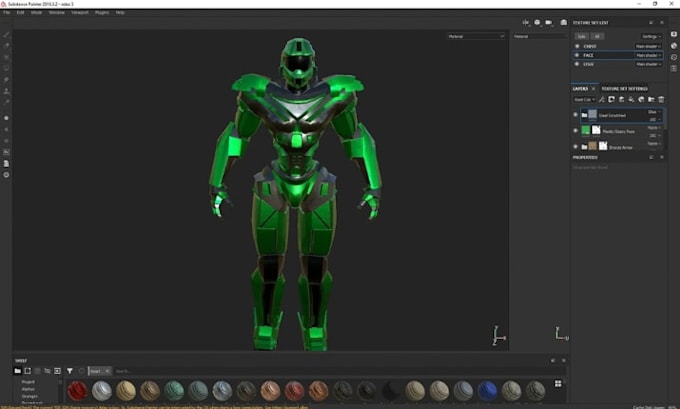The height and width of the screenshot is (409, 680).
Task: Select the Projection tool
Action: point(6,57)
